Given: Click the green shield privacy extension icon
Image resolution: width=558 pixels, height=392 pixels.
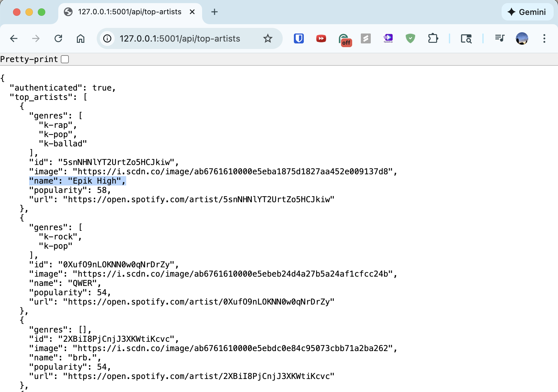Looking at the screenshot, I should [410, 38].
